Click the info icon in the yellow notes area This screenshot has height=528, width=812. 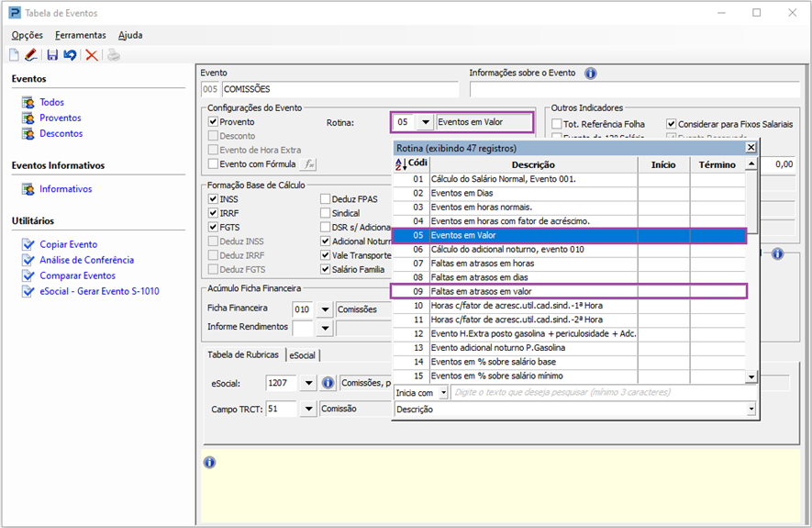pos(209,462)
